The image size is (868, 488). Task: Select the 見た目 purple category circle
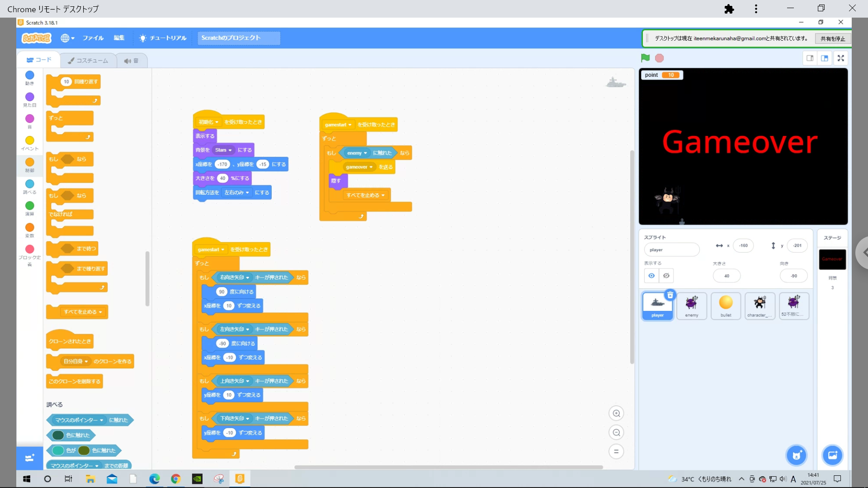pos(30,97)
